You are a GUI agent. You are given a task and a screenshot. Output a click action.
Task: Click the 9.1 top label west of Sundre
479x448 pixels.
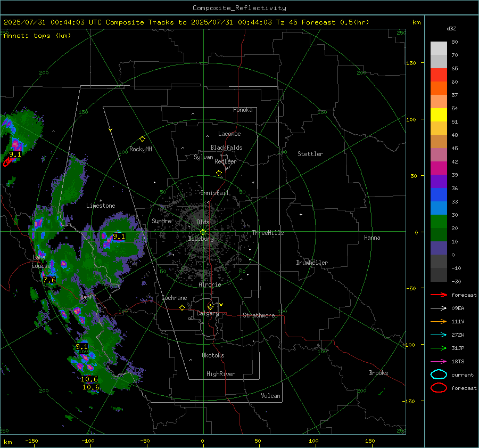[119, 237]
